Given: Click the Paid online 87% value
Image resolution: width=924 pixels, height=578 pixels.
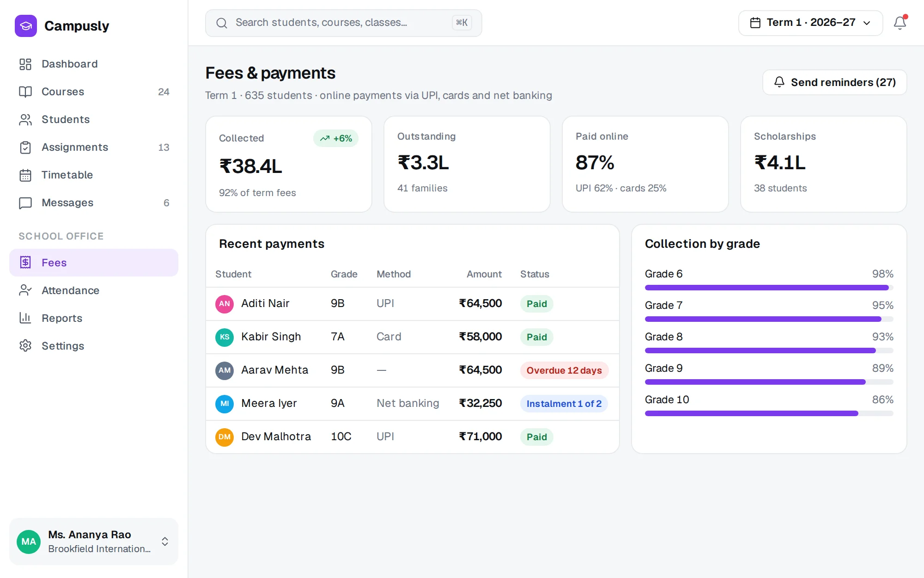Looking at the screenshot, I should point(595,163).
